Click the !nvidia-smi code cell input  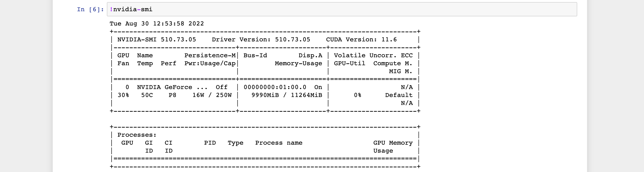(x=342, y=10)
